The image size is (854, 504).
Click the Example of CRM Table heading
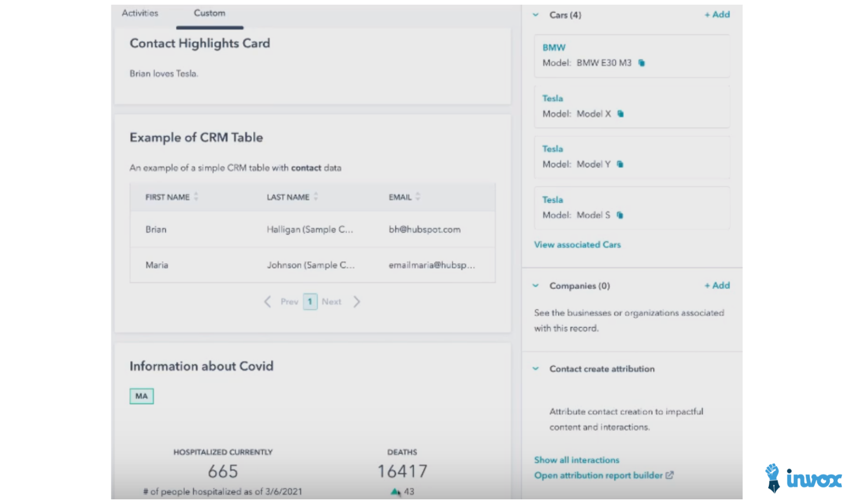click(196, 138)
